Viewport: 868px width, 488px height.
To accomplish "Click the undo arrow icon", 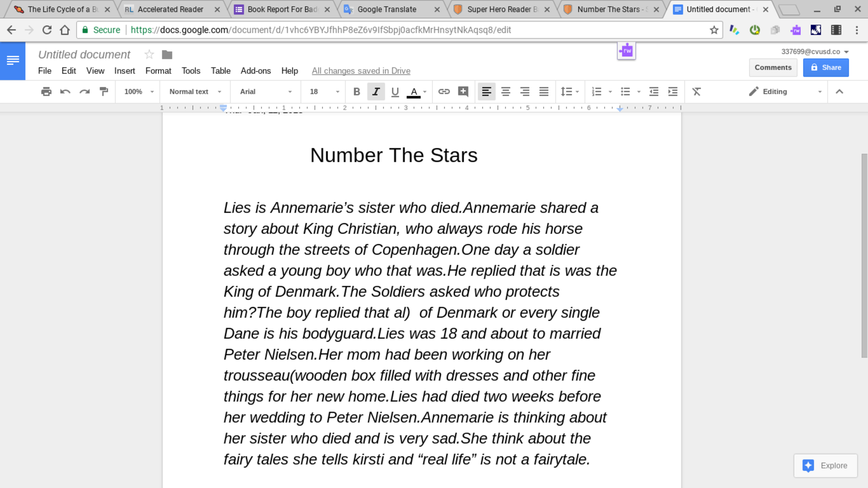I will pos(65,92).
